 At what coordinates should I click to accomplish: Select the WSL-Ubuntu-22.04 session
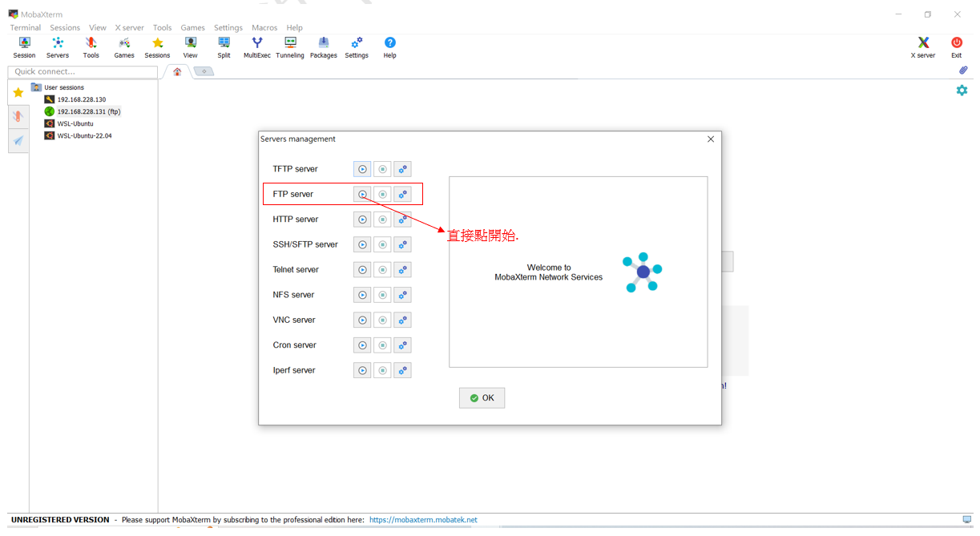[79, 135]
